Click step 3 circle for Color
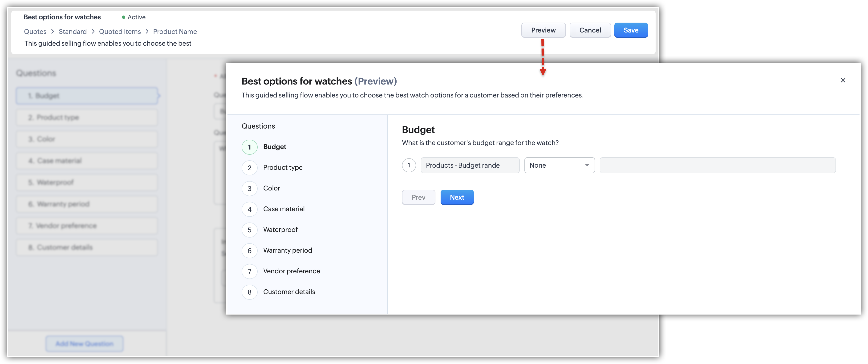The height and width of the screenshot is (364, 868). [x=249, y=188]
